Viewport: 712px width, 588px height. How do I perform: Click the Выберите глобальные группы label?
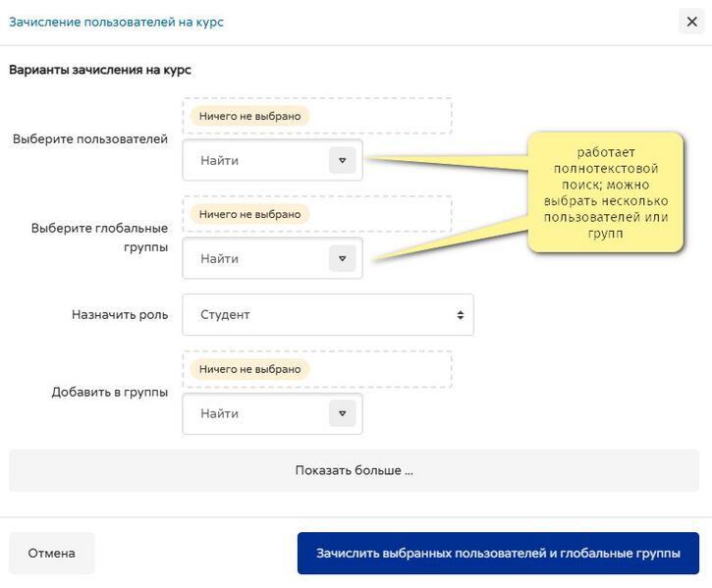click(x=99, y=238)
